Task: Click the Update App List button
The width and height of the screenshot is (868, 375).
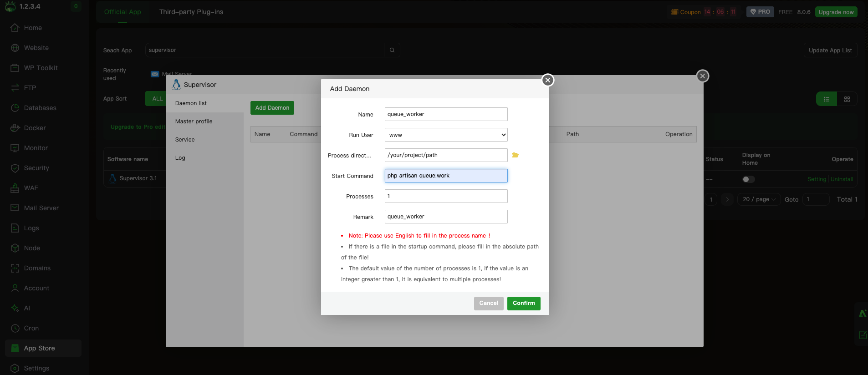Action: [830, 51]
